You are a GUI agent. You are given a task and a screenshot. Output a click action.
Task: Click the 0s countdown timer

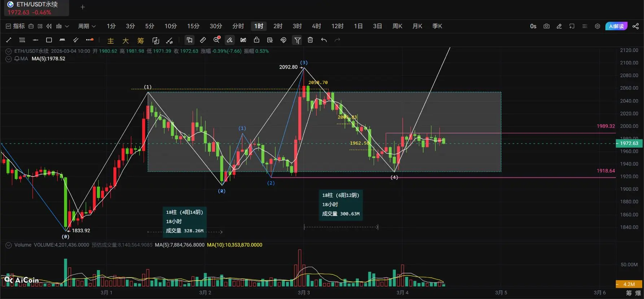pos(533,26)
